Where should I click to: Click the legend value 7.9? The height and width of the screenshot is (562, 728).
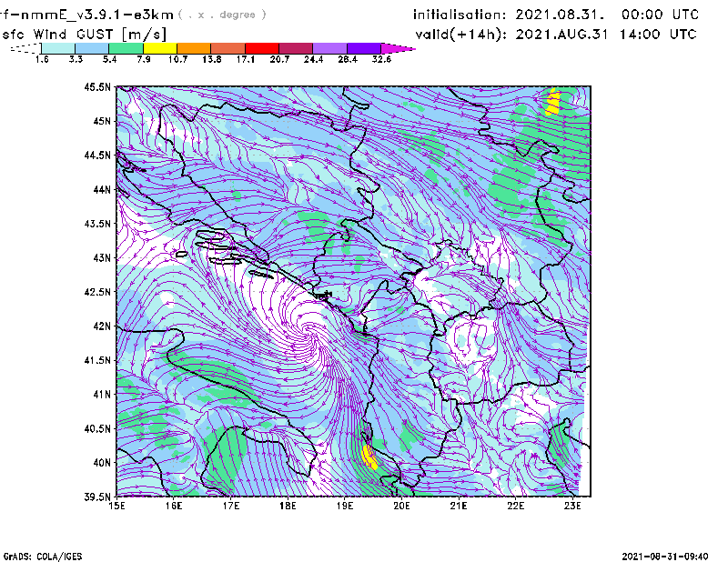144,59
